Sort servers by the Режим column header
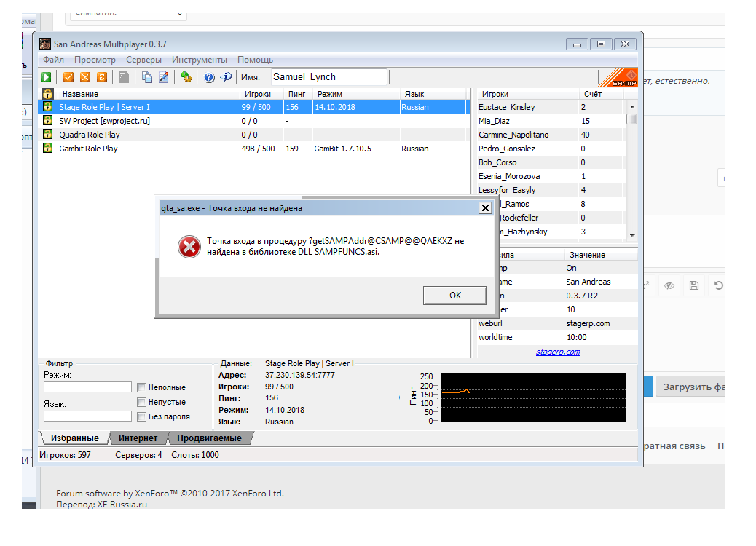 (x=356, y=94)
